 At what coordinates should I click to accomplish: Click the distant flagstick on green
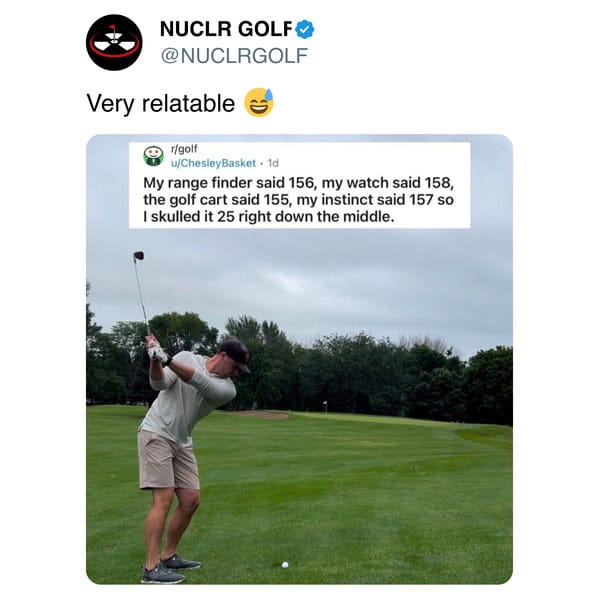(x=325, y=406)
